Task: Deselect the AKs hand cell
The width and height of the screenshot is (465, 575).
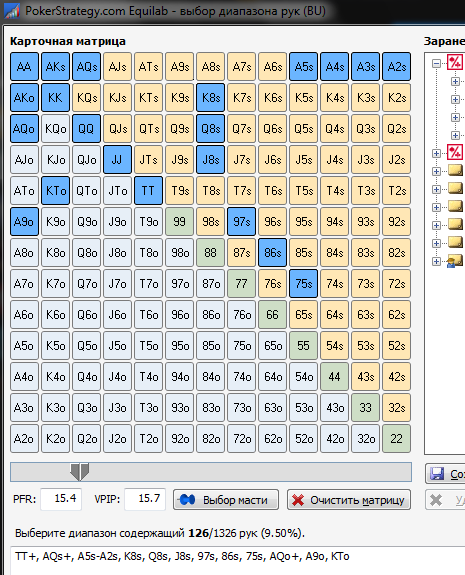Action: click(55, 67)
